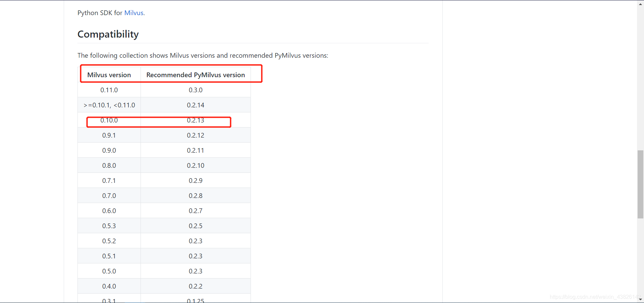Click the 0.2.3 cell in the 0.5.0 row

coord(196,271)
